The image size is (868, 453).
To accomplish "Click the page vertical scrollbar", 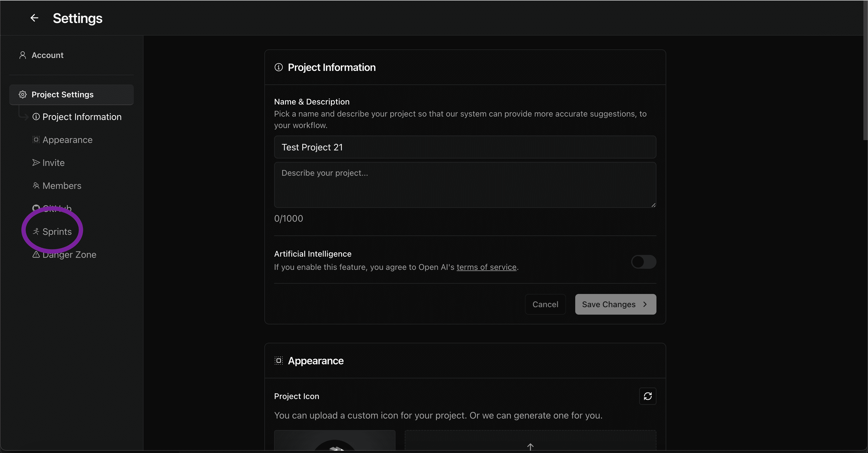I will click(865, 70).
